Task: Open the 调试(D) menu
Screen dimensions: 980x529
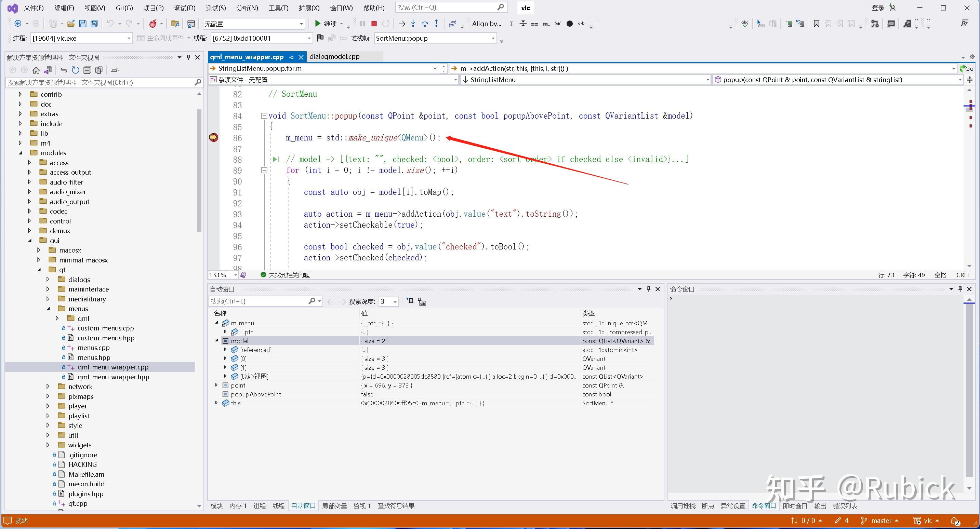Action: (x=185, y=8)
